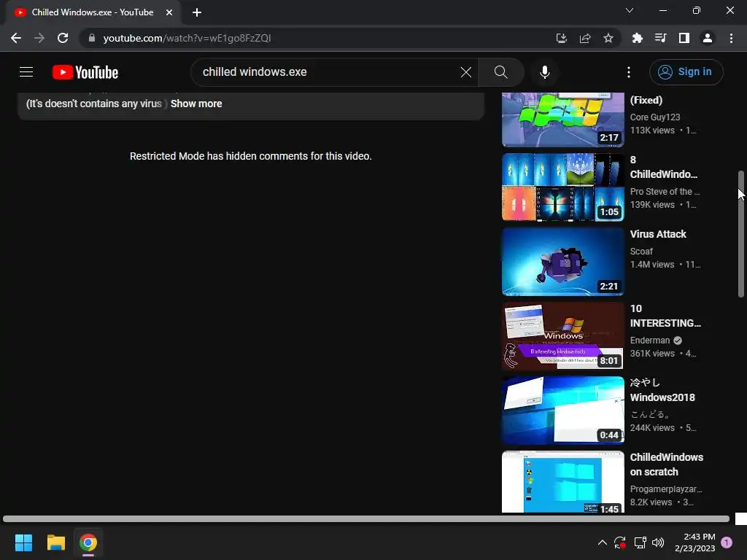Click the vertical page scrollbar thumb
747x560 pixels.
click(741, 234)
